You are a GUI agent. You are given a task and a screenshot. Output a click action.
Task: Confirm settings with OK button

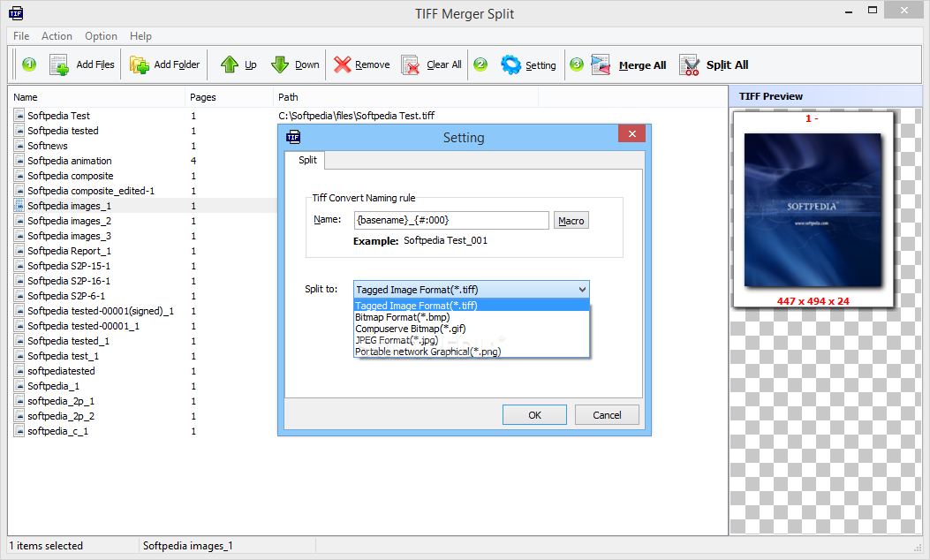tap(534, 414)
